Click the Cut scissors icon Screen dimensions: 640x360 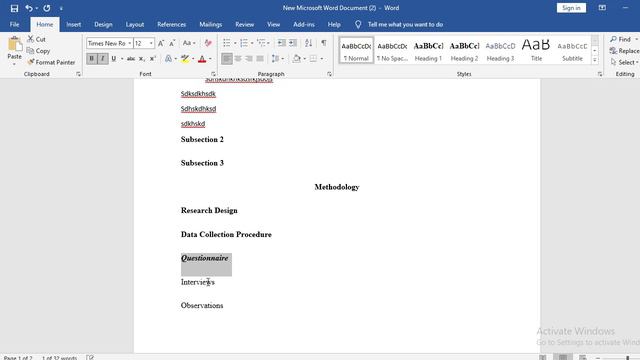(31, 39)
